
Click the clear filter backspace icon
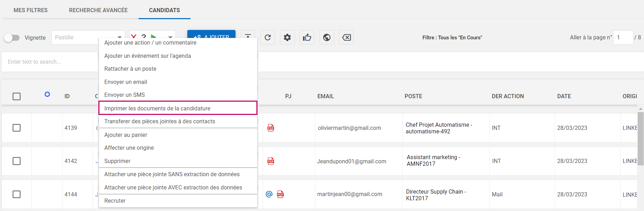tap(346, 38)
